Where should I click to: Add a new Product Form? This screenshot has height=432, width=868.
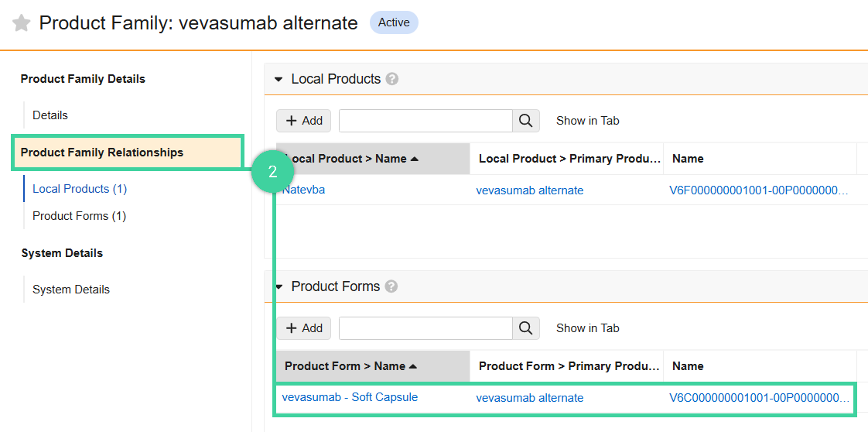(304, 328)
